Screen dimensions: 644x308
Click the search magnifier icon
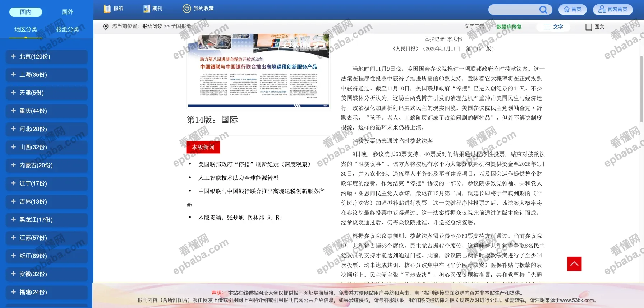[543, 10]
